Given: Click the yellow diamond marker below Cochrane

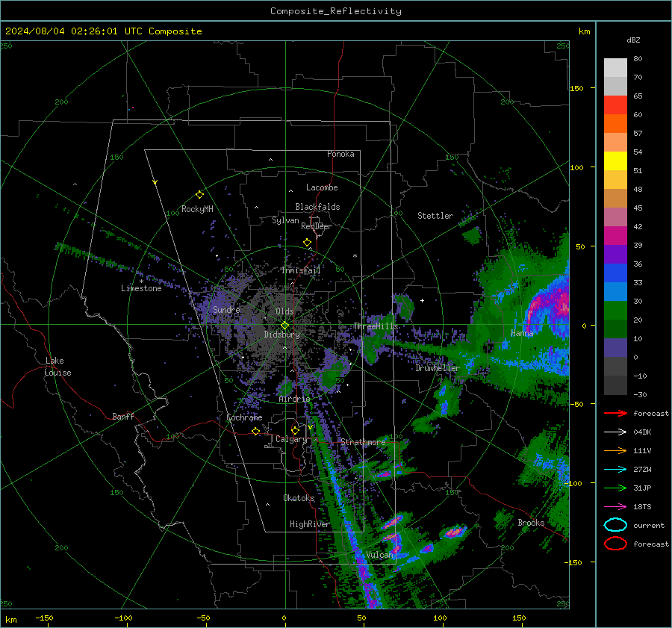Looking at the screenshot, I should coord(255,431).
